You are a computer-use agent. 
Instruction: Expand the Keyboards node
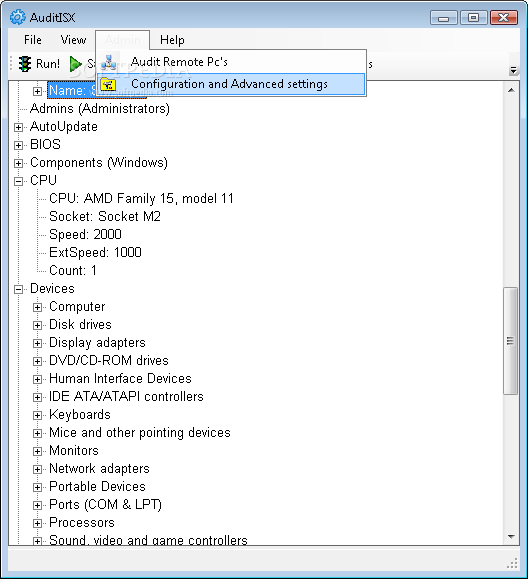click(37, 415)
